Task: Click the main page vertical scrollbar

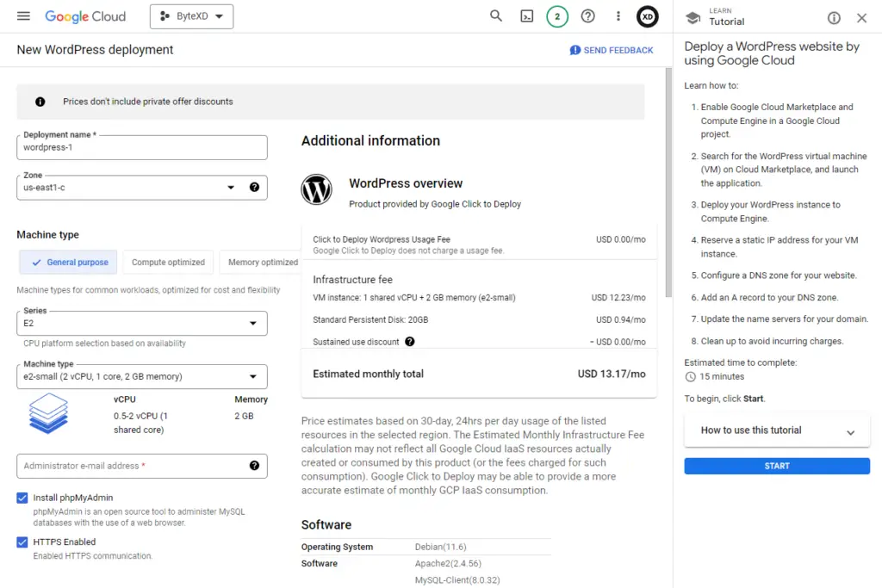Action: pos(668,183)
